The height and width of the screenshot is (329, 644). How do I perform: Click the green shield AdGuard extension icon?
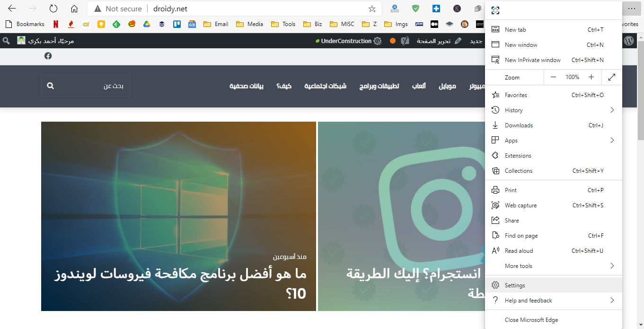tap(415, 9)
